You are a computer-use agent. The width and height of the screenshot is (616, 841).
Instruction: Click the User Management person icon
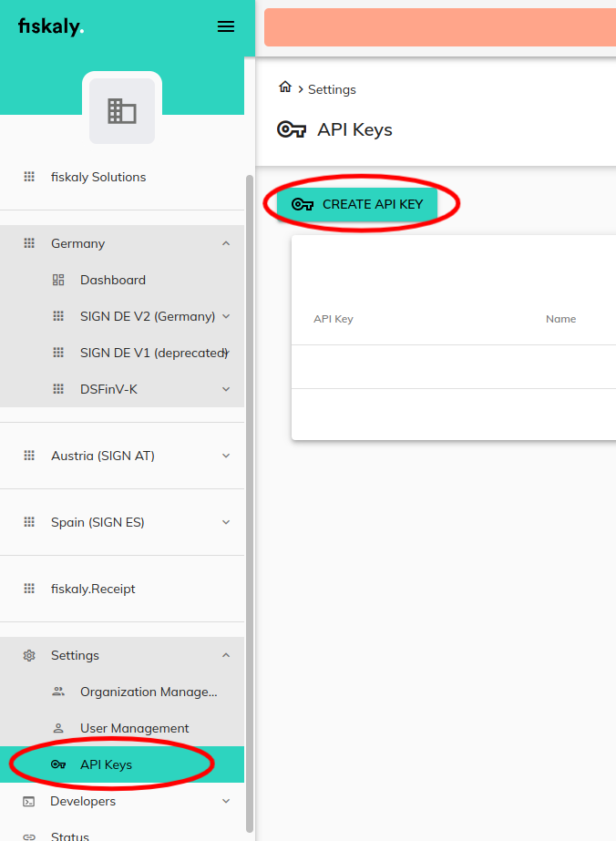tap(58, 728)
